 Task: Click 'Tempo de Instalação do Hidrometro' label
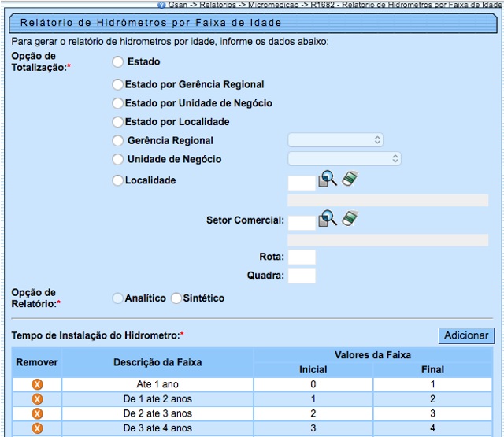tap(95, 335)
